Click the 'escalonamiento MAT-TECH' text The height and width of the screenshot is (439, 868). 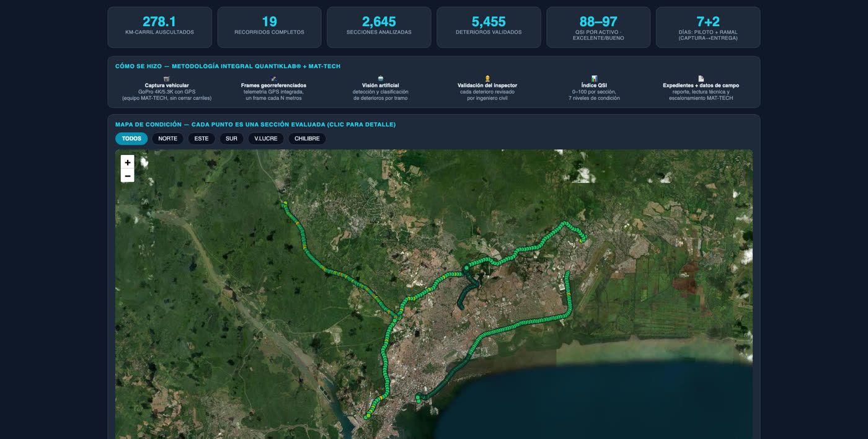(x=701, y=98)
